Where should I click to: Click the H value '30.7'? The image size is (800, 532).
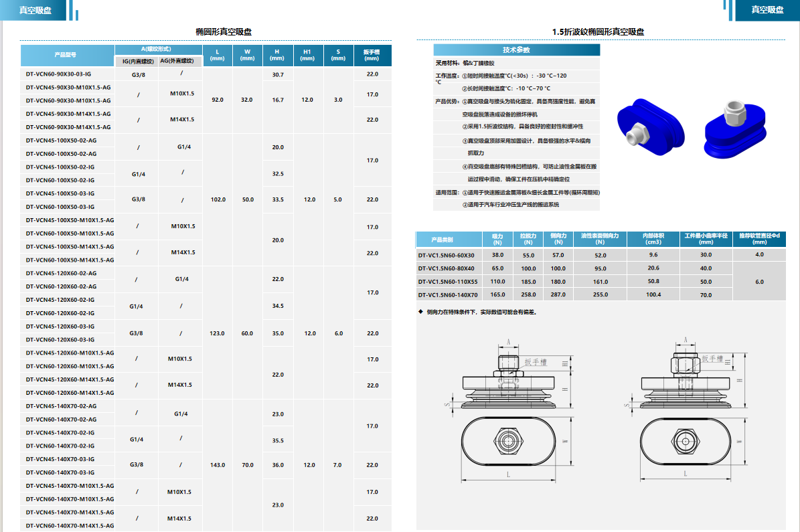pos(278,74)
